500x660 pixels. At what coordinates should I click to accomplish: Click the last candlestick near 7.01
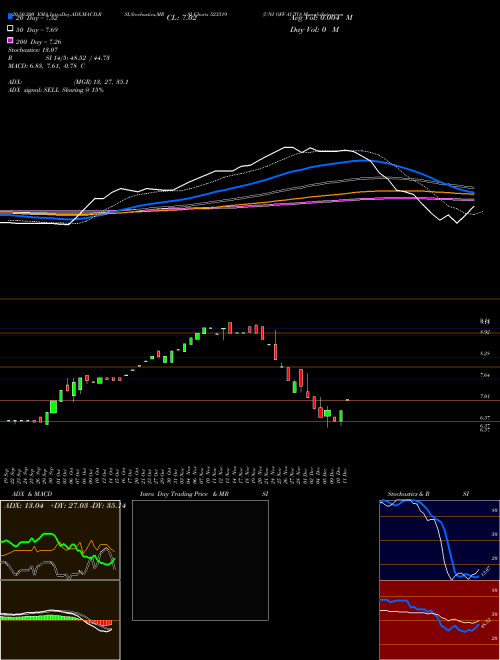click(x=347, y=399)
